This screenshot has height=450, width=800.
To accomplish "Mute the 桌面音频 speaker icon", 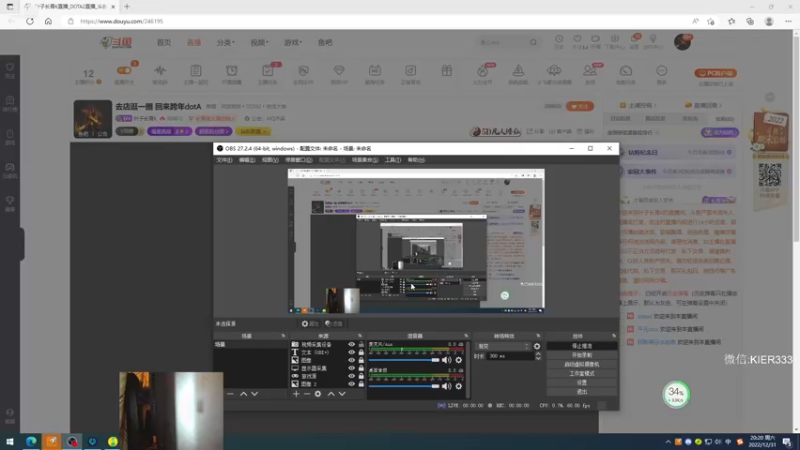I will 446,386.
